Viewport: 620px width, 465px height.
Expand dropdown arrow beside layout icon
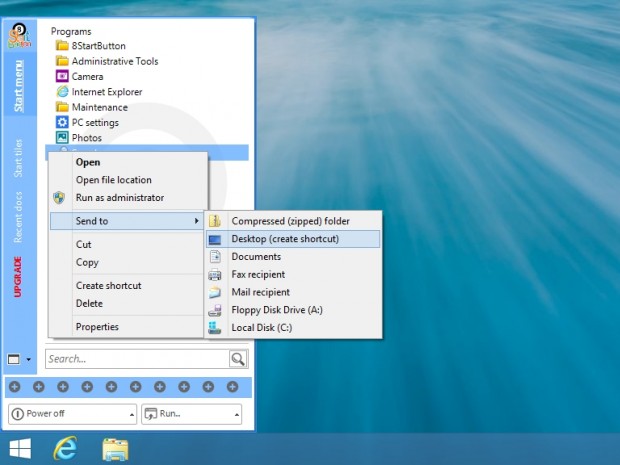click(28, 359)
